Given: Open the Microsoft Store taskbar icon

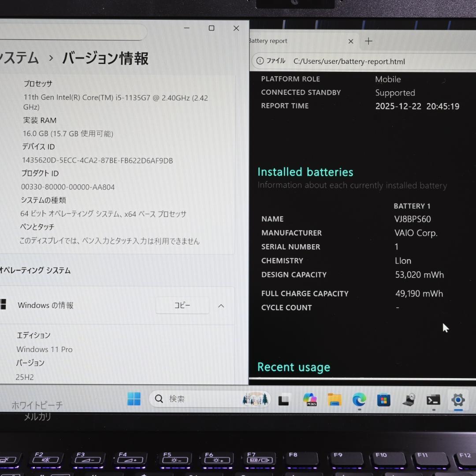Looking at the screenshot, I should pos(383,399).
